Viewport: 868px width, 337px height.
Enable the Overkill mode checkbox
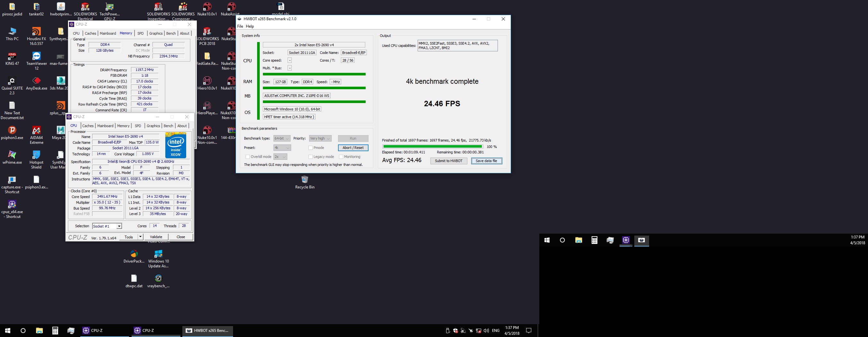[248, 157]
